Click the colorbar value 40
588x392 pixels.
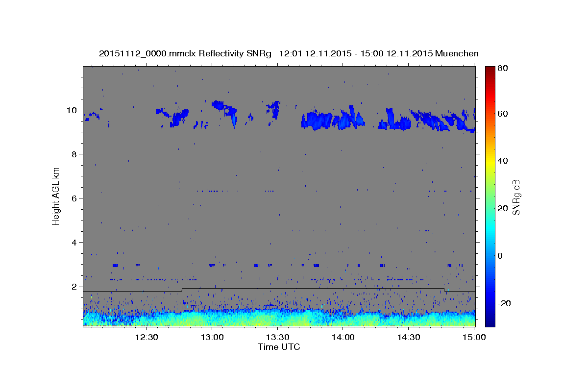[x=502, y=161]
